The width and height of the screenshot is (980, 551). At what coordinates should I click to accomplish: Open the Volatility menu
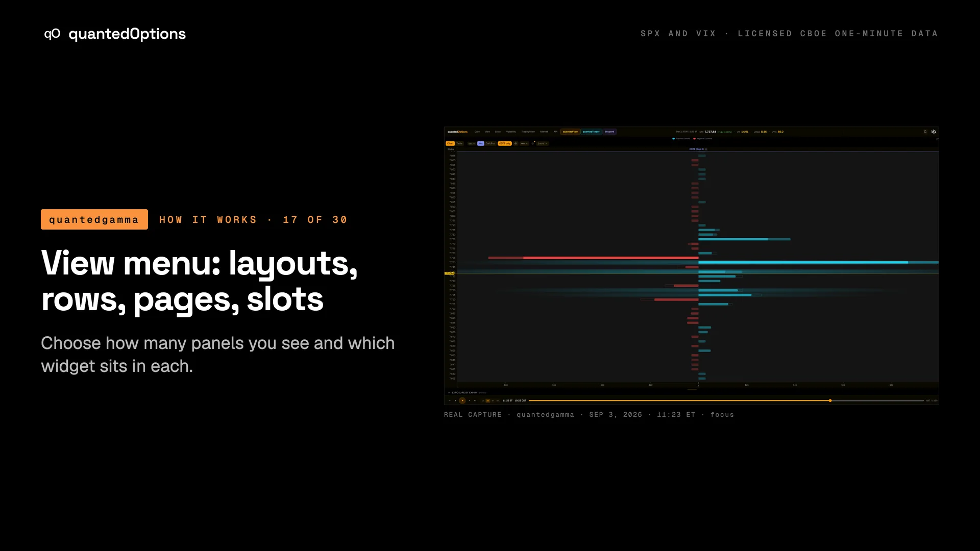click(511, 132)
